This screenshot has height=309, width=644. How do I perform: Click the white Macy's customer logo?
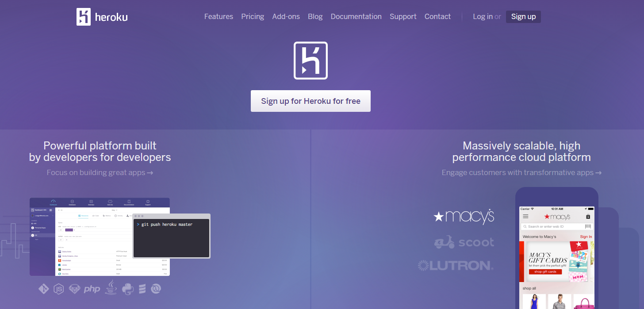click(464, 216)
